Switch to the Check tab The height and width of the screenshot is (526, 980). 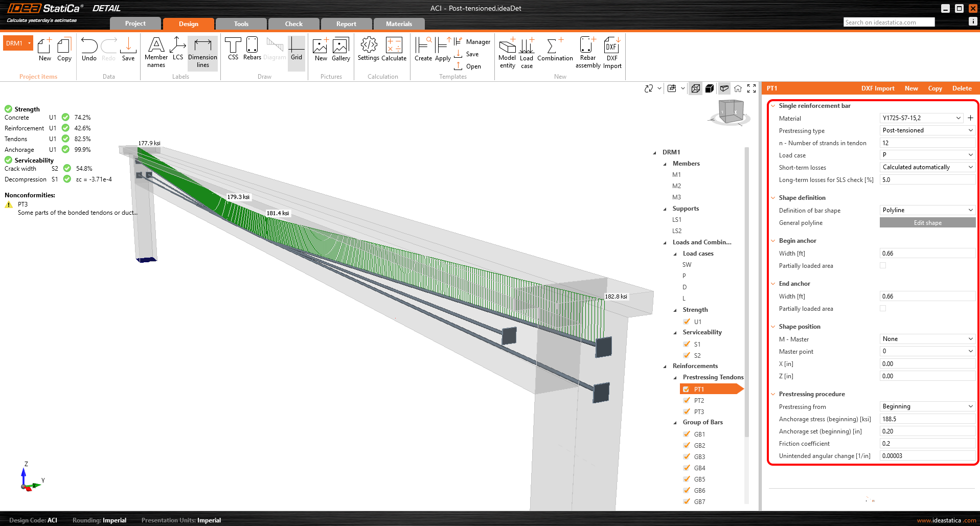(x=293, y=24)
